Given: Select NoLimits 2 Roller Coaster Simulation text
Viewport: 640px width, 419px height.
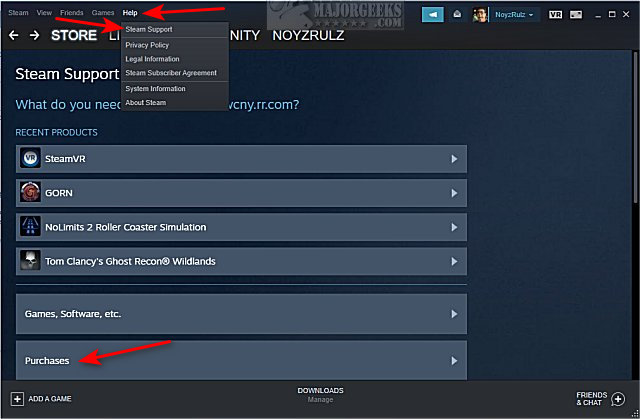Looking at the screenshot, I should 126,227.
